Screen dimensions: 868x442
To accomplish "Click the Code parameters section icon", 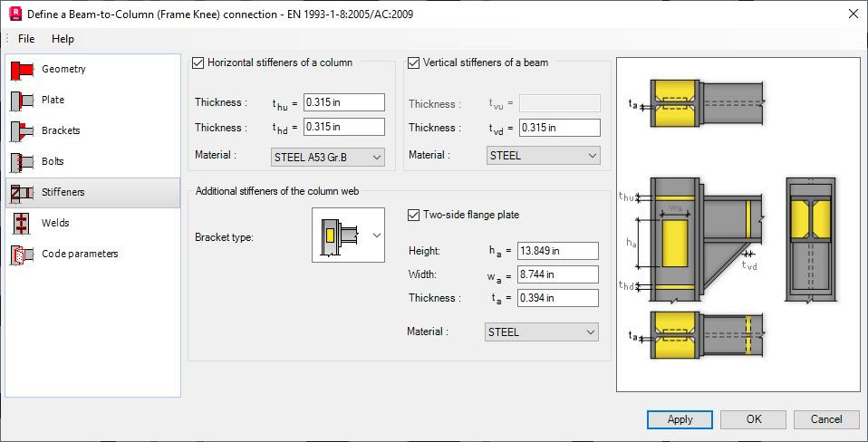I will 22,255.
